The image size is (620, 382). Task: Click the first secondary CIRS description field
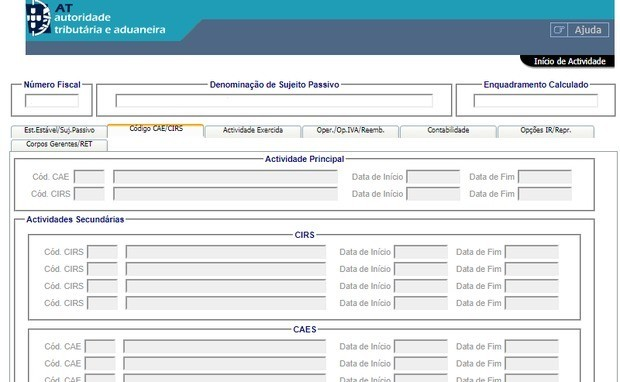pos(226,252)
